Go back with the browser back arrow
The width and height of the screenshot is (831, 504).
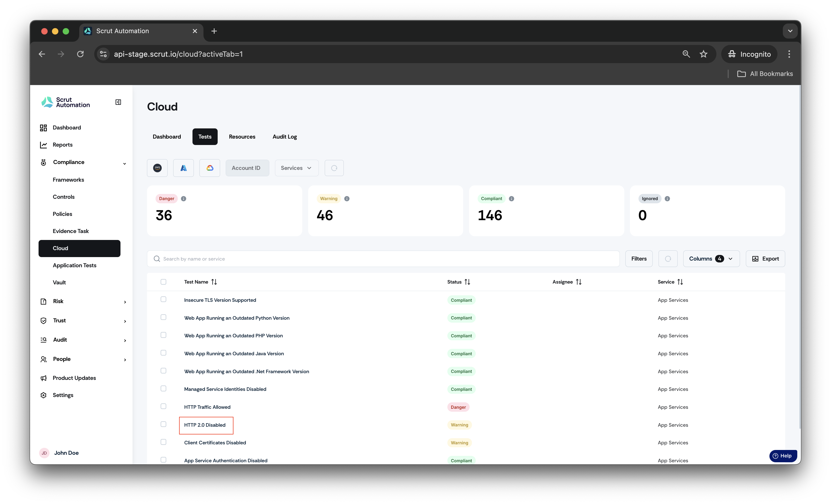42,54
